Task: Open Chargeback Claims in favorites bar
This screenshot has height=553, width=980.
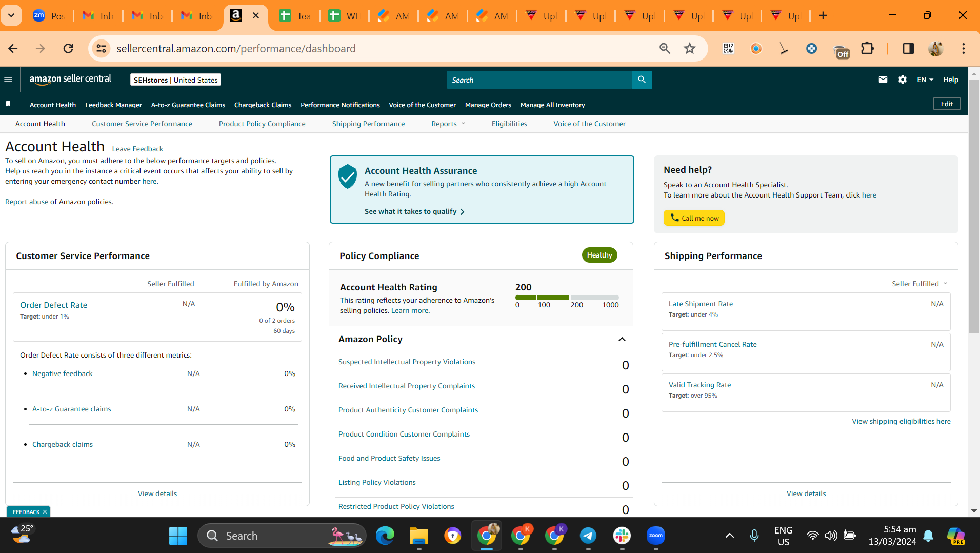Action: tap(263, 105)
